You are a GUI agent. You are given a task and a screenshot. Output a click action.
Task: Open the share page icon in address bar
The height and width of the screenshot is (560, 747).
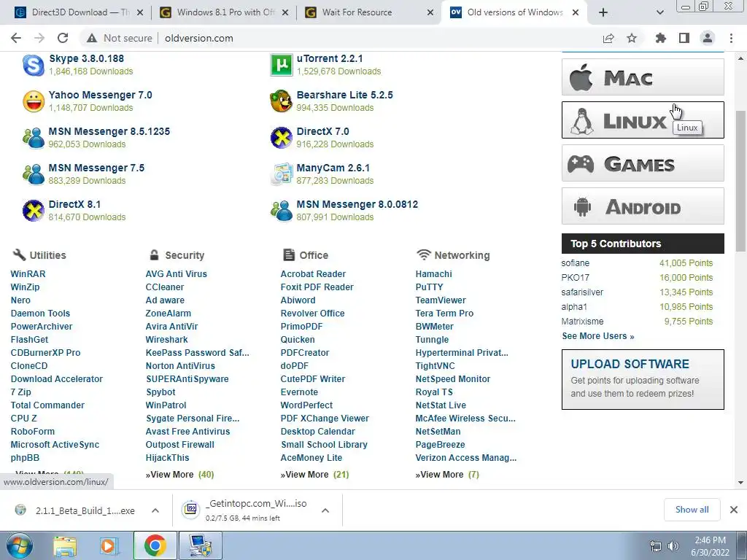point(608,38)
